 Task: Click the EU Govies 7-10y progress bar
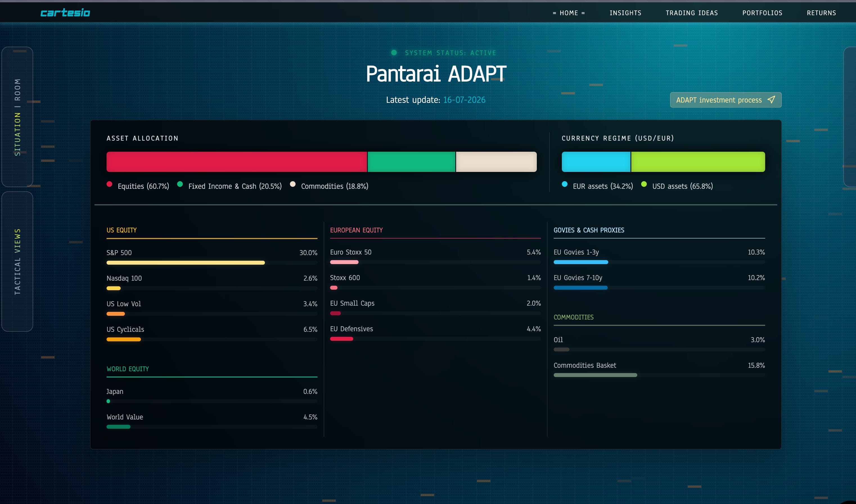(x=659, y=288)
